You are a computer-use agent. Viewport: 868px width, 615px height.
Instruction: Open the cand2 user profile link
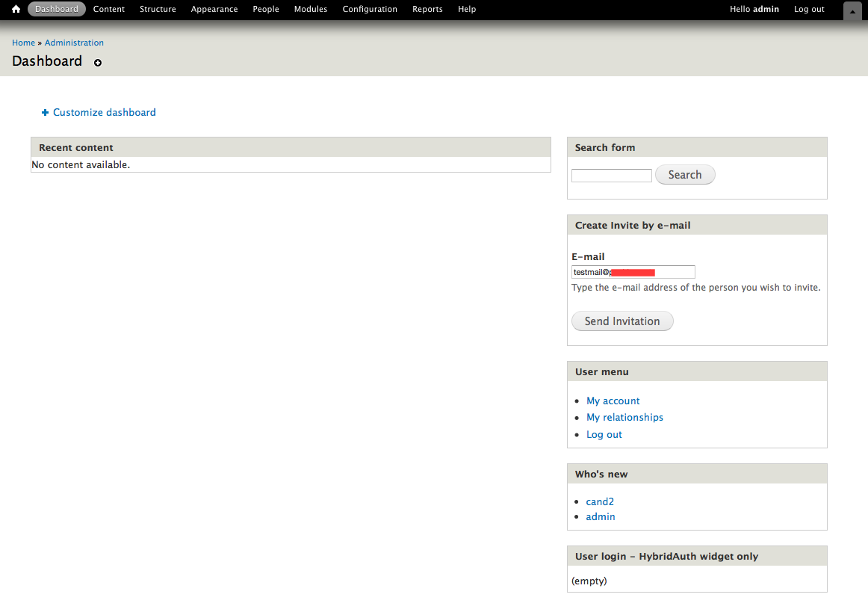[600, 501]
